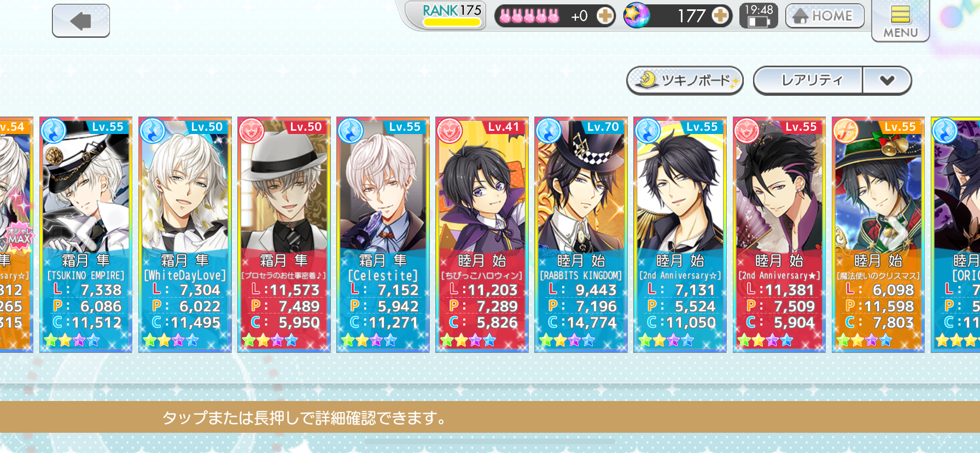The height and width of the screenshot is (453, 980).
Task: Open the レアリティ sort selector label
Action: (808, 81)
